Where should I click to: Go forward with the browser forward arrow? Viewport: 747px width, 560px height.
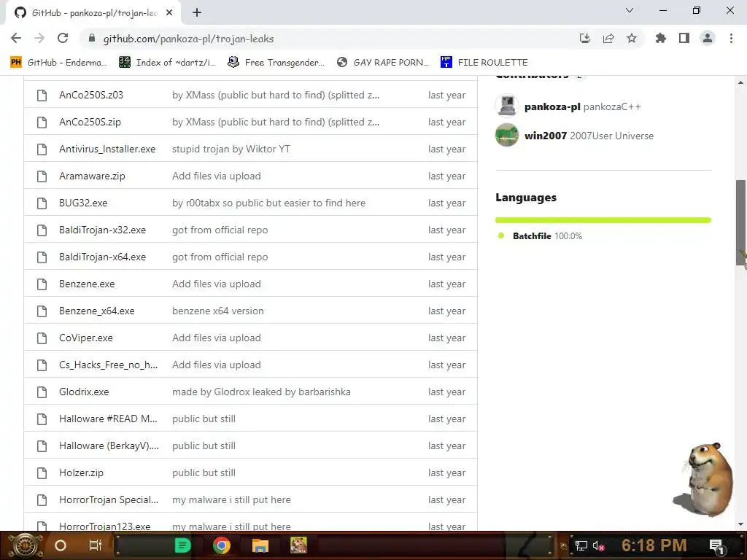(39, 38)
